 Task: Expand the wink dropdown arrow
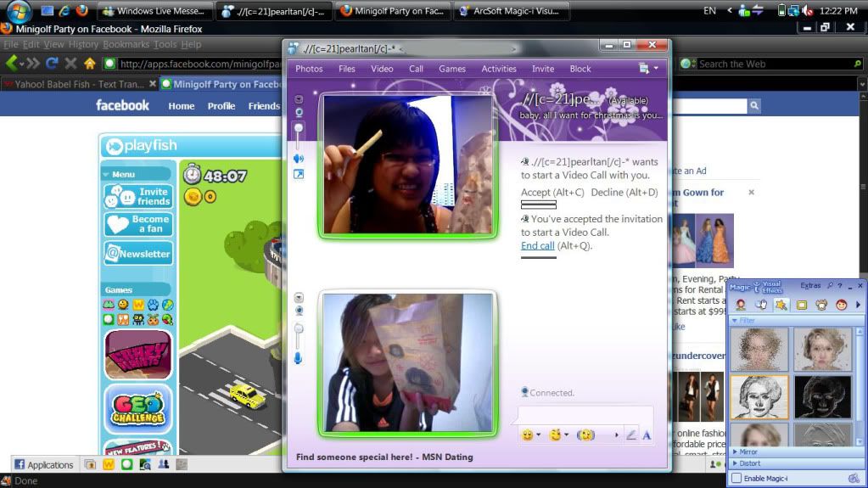[x=566, y=435]
